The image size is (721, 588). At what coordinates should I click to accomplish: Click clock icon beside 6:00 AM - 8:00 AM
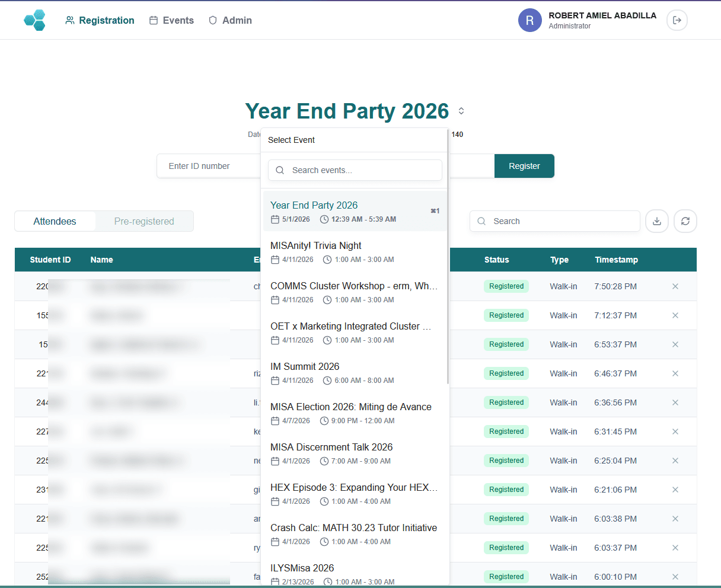click(x=327, y=381)
